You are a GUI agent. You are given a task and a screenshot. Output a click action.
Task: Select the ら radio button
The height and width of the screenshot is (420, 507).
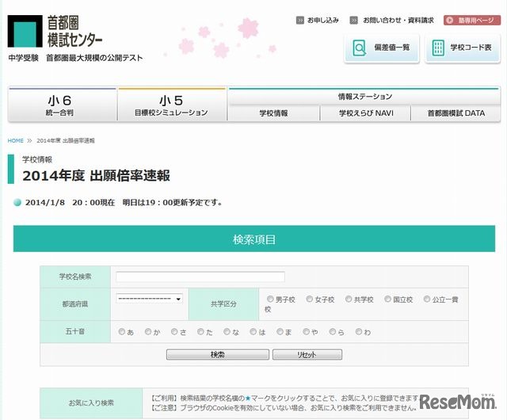tap(333, 332)
